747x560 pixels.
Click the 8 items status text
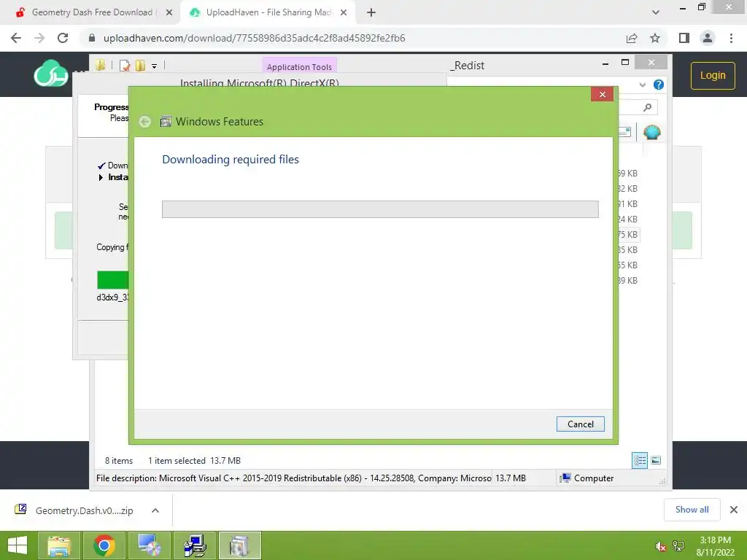[x=119, y=461]
